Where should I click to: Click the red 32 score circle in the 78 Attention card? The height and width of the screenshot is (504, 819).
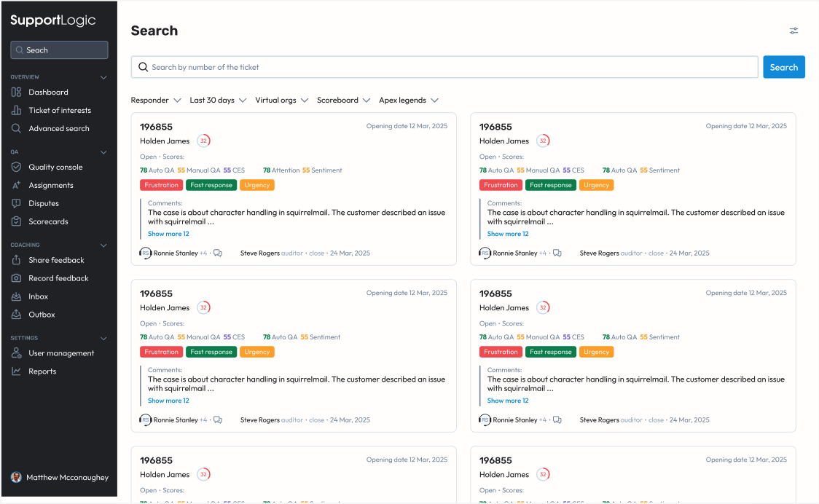204,141
